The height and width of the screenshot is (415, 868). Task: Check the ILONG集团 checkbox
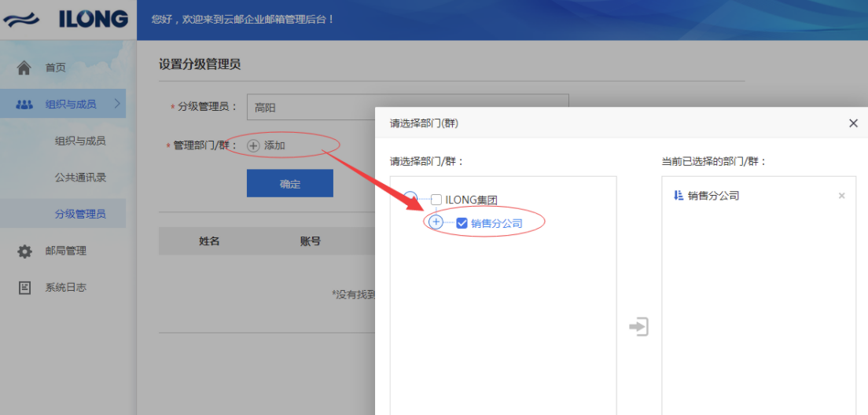436,200
